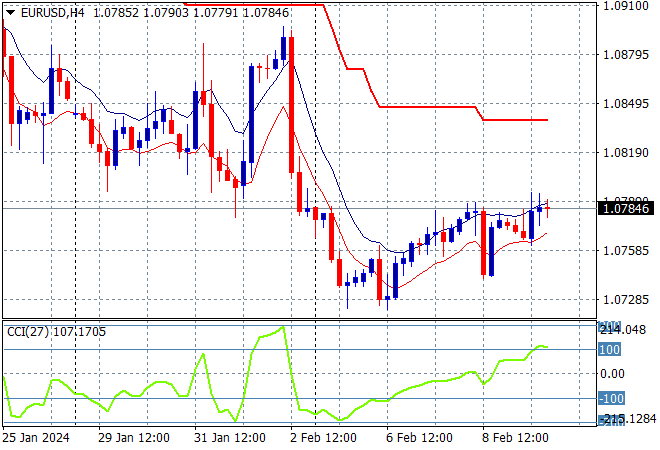Select the close value 1.07846 in header
The width and height of the screenshot is (660, 450).
[x=266, y=13]
